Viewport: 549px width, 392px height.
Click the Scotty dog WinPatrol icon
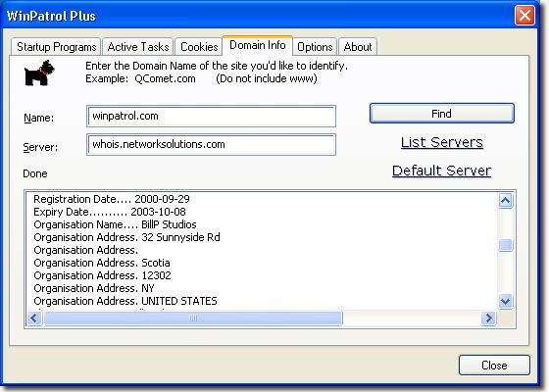click(x=39, y=73)
